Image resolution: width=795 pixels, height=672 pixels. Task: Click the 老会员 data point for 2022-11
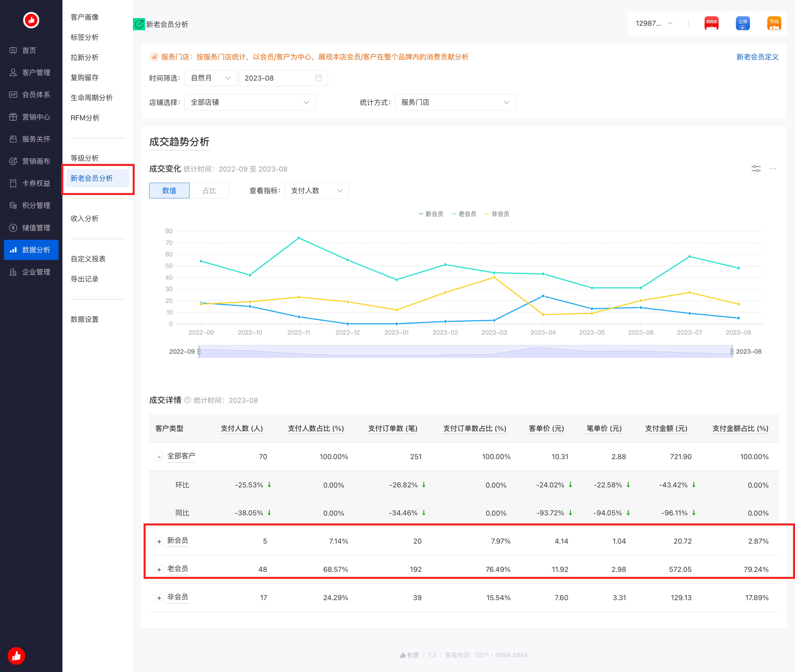[299, 238]
